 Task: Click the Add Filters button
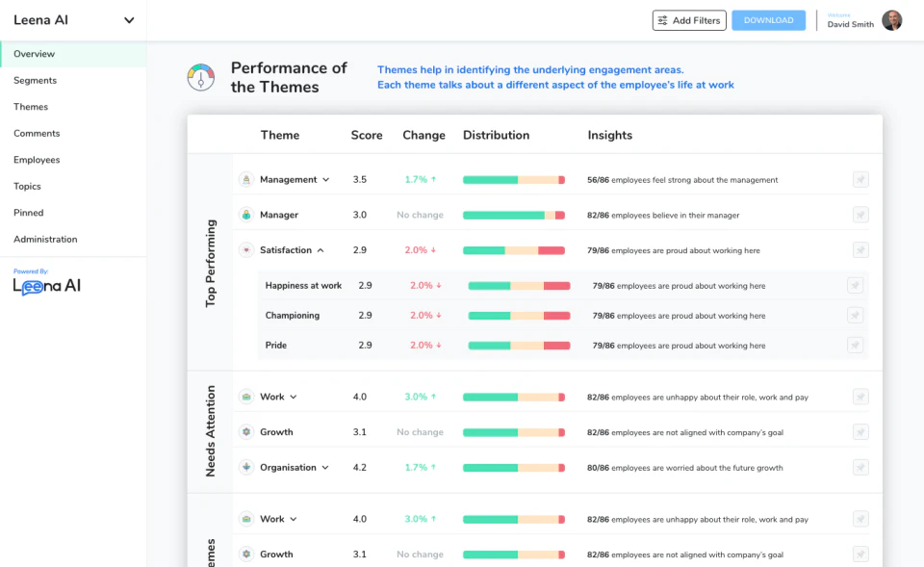(689, 20)
